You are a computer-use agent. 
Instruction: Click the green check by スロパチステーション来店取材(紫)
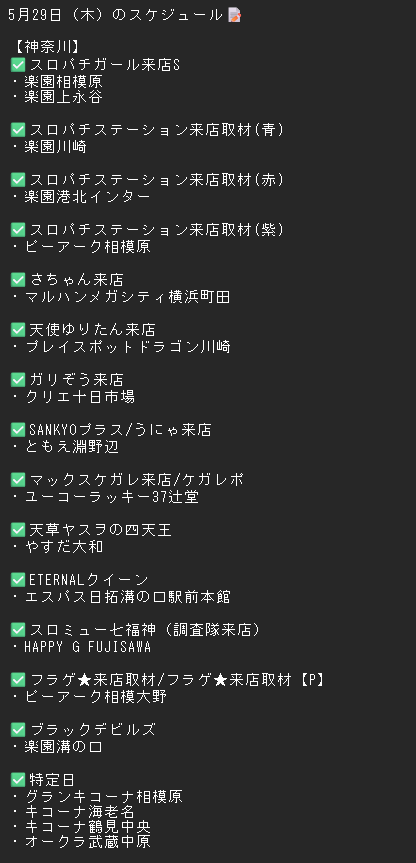click(18, 230)
